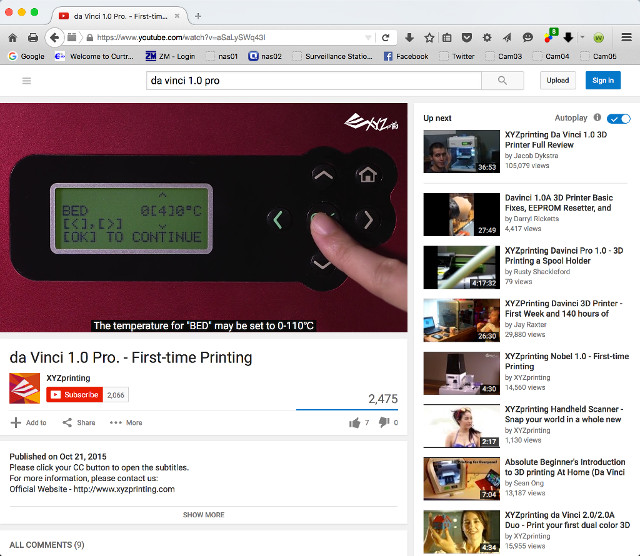Click the video player frame
The height and width of the screenshot is (556, 640).
tap(204, 217)
